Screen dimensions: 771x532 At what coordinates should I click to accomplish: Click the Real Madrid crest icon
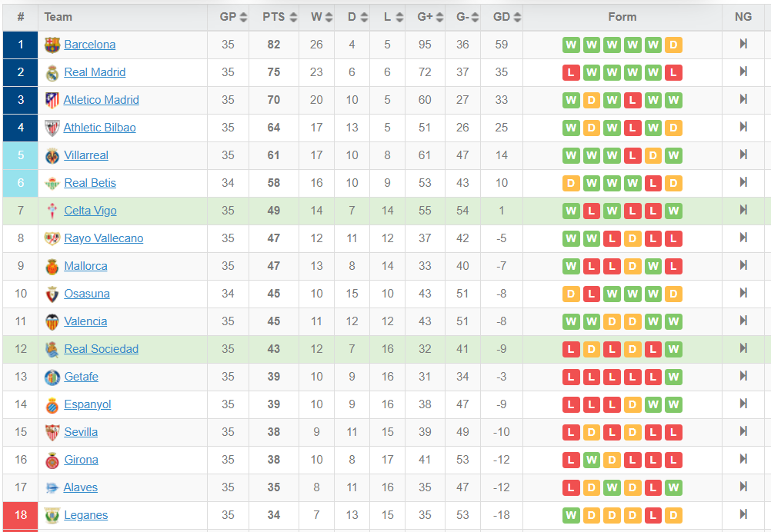52,73
